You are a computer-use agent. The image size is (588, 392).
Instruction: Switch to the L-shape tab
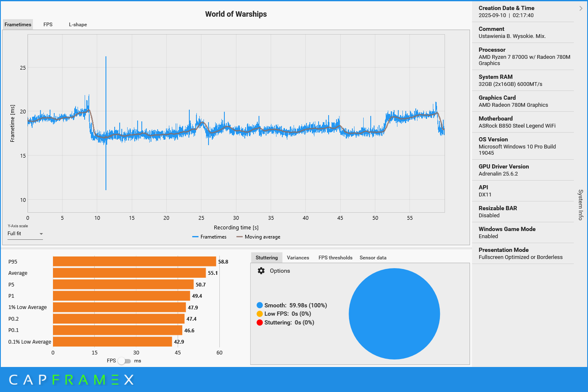click(78, 25)
